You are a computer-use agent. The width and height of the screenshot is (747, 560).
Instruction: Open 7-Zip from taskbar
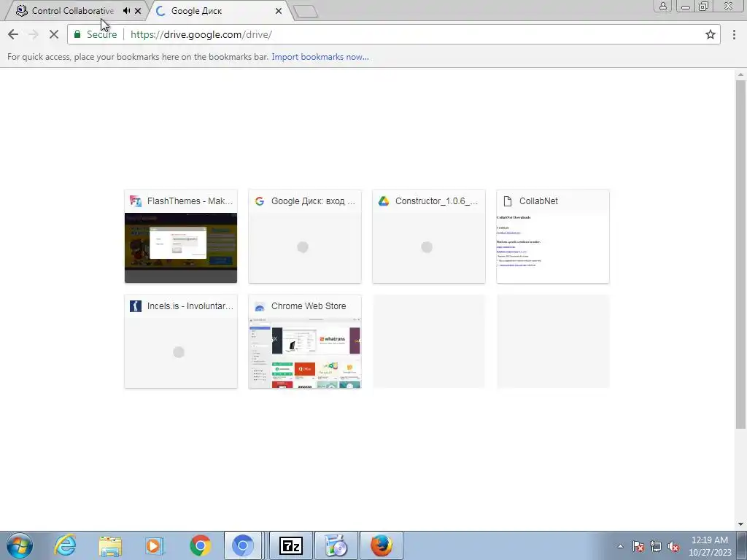291,545
